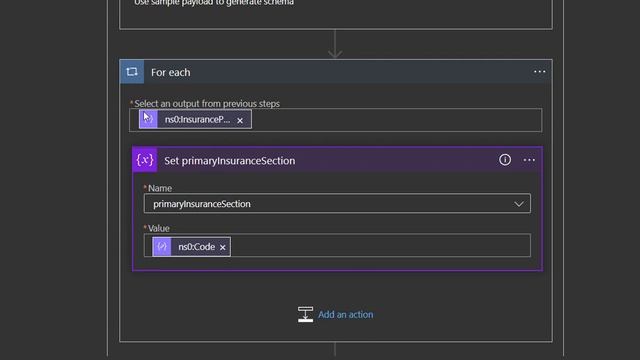This screenshot has width=640, height=360.
Task: Remove the ns0:Code token
Action: [222, 247]
